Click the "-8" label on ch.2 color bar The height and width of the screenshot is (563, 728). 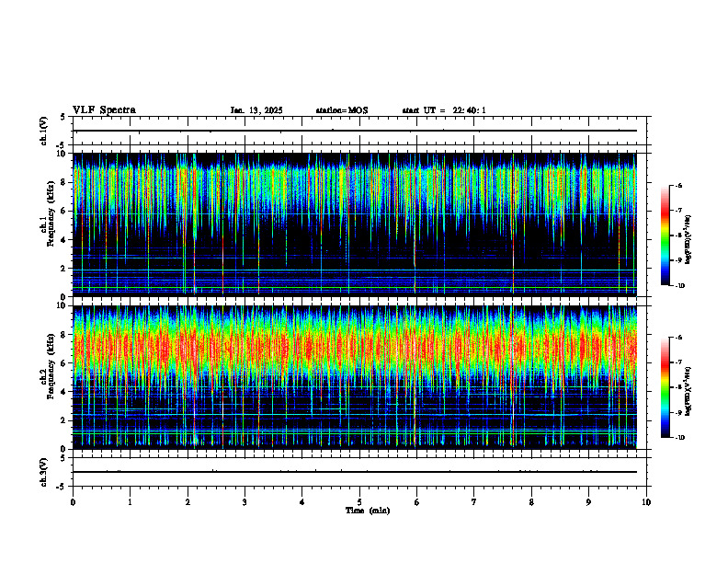pos(678,387)
